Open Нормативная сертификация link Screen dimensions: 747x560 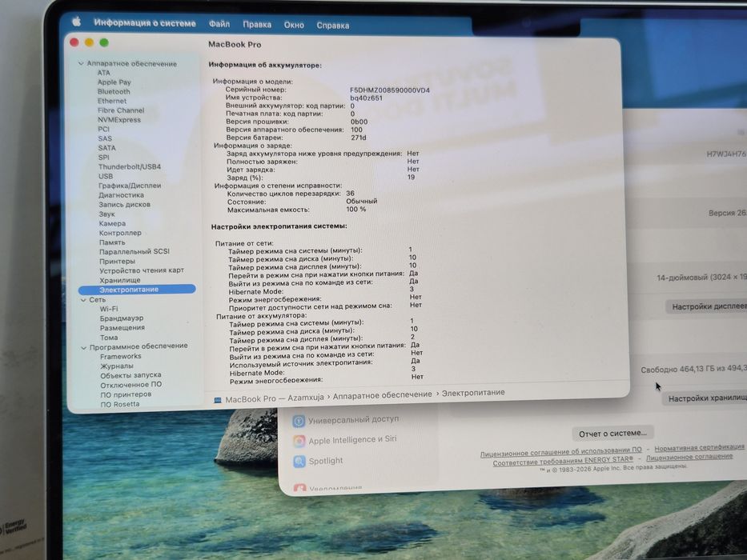(699, 448)
